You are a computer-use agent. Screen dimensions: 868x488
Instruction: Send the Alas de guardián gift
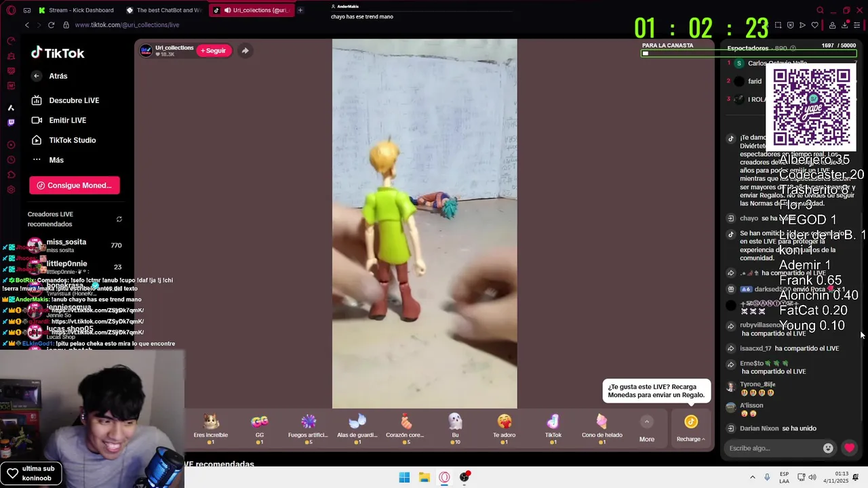pyautogui.click(x=357, y=429)
